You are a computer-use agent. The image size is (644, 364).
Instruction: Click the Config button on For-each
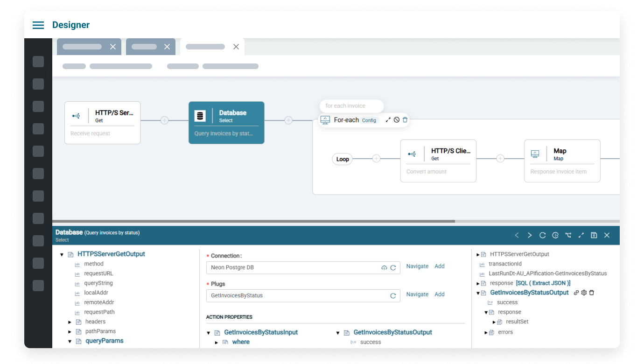coord(369,120)
